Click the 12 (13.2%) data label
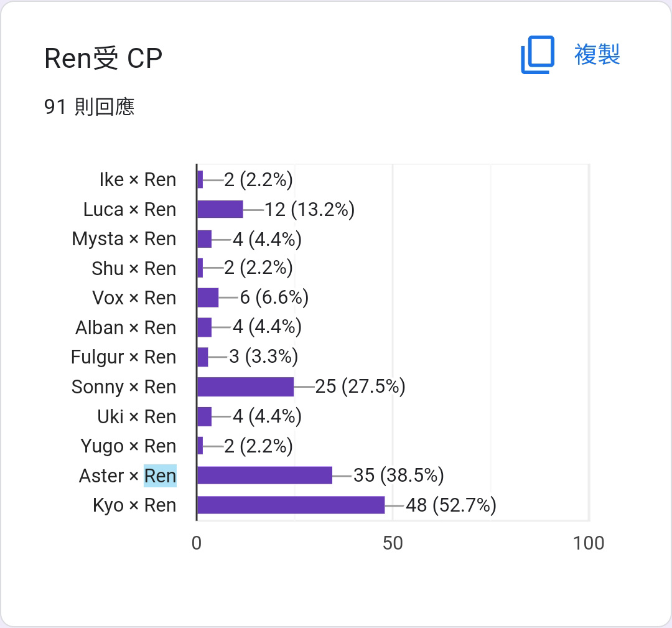 (309, 210)
